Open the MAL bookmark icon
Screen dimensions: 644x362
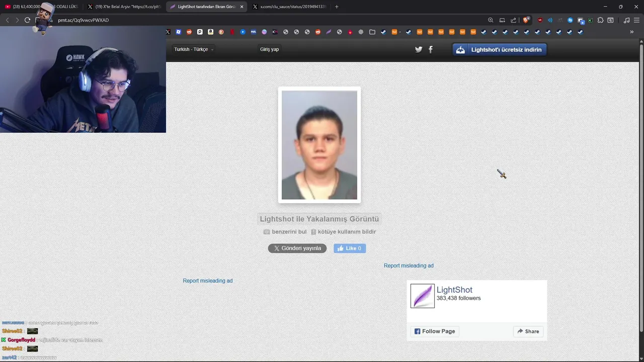[254, 32]
